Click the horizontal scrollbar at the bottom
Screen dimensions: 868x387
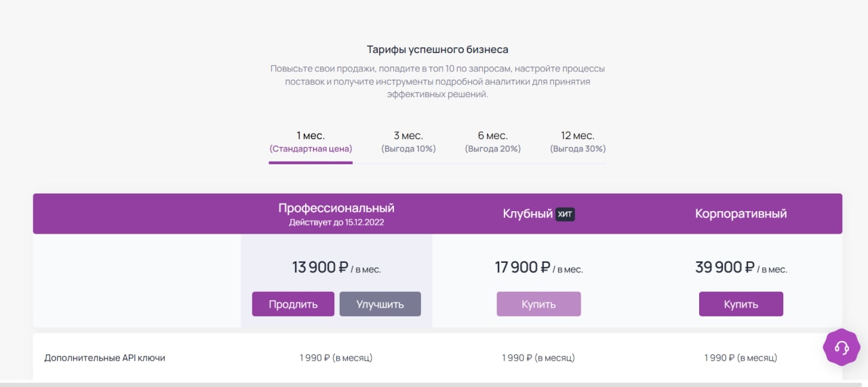tap(434, 384)
